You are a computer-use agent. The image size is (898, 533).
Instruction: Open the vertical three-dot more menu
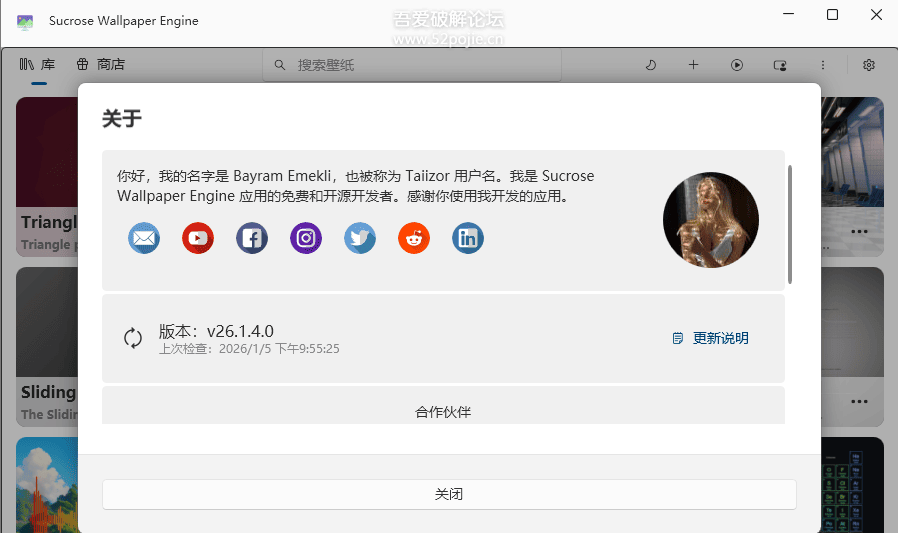coord(823,65)
